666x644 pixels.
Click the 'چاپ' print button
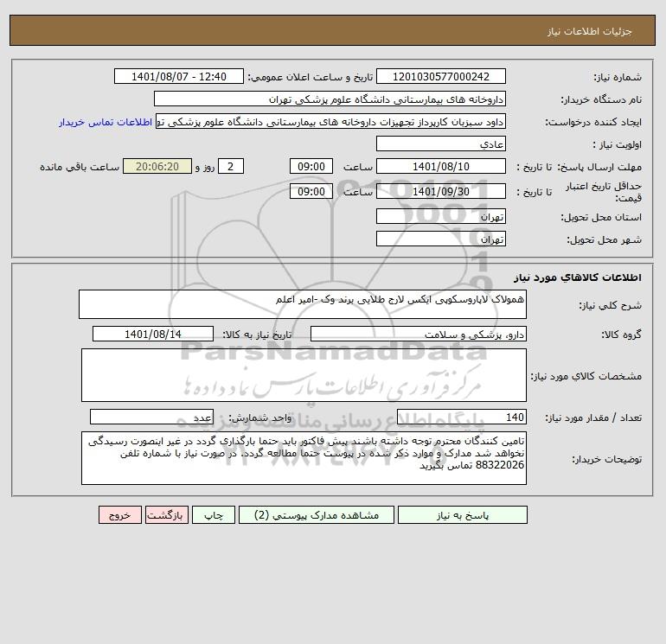[214, 515]
